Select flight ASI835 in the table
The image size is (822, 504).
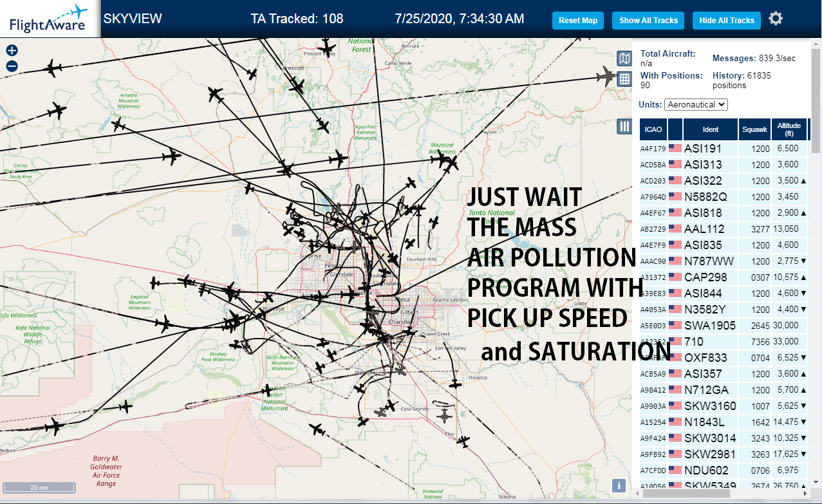(703, 245)
